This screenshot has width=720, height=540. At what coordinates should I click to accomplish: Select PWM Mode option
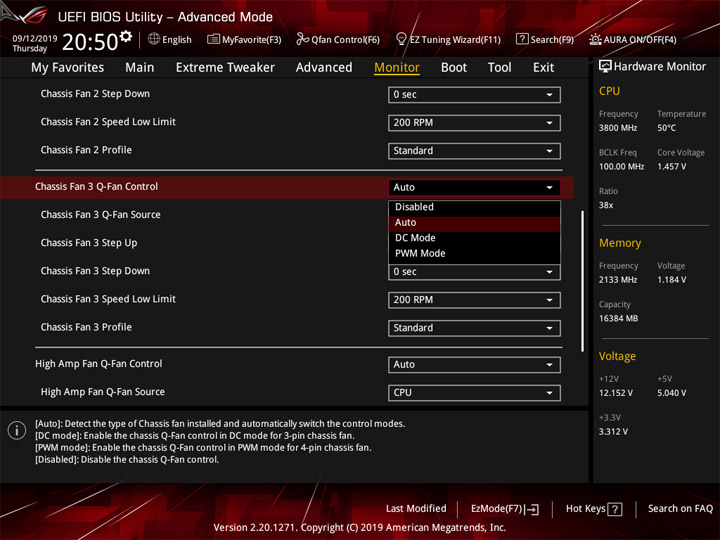pyautogui.click(x=474, y=253)
